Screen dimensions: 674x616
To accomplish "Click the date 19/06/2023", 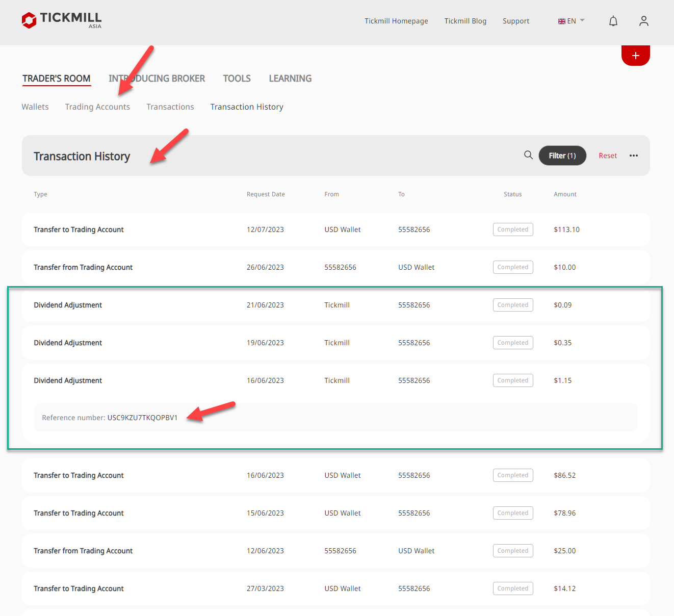I will pos(265,343).
